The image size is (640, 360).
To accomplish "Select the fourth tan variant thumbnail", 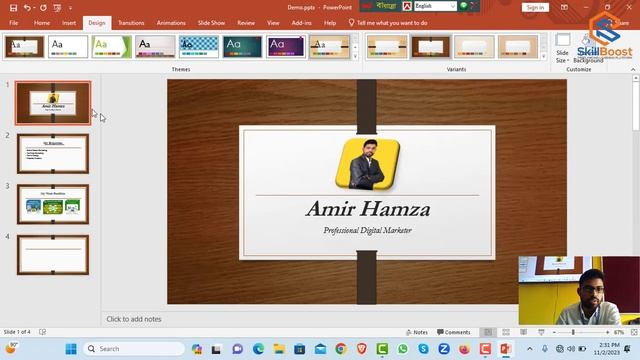I will click(518, 47).
